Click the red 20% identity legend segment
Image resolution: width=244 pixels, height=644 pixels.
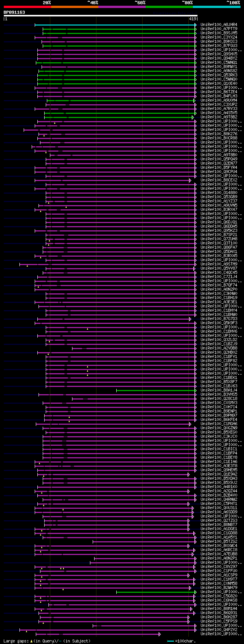point(27,7)
